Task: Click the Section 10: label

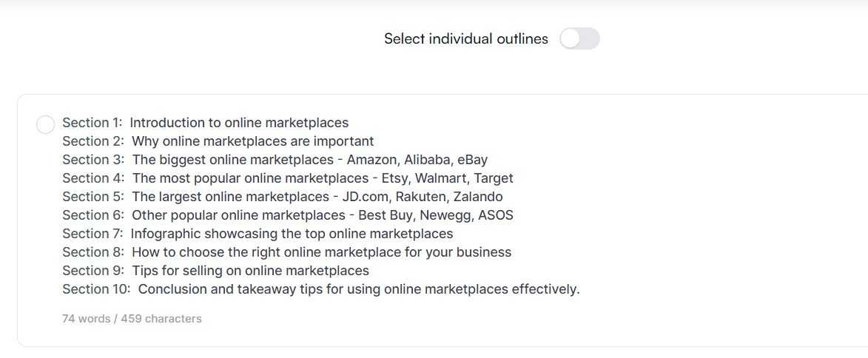Action: 96,288
